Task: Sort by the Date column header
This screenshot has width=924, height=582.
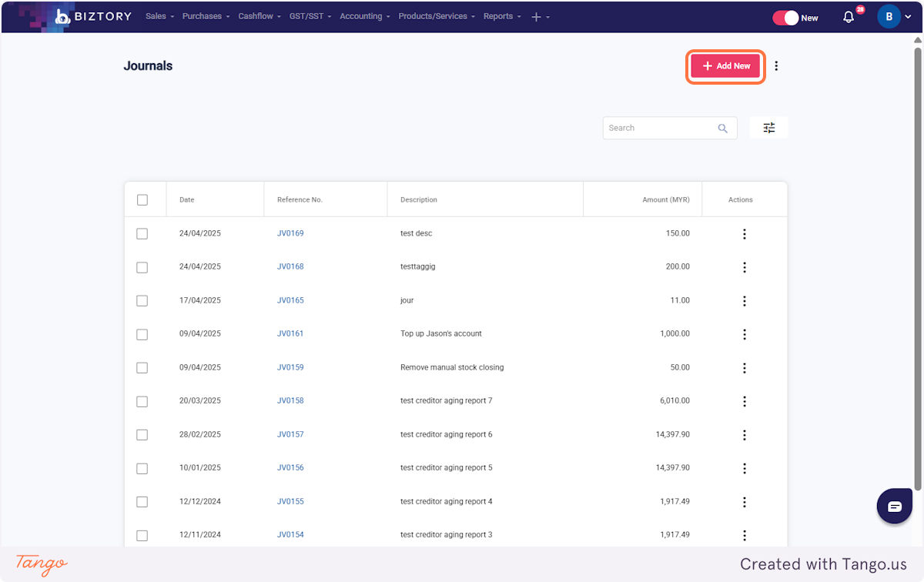Action: tap(186, 199)
